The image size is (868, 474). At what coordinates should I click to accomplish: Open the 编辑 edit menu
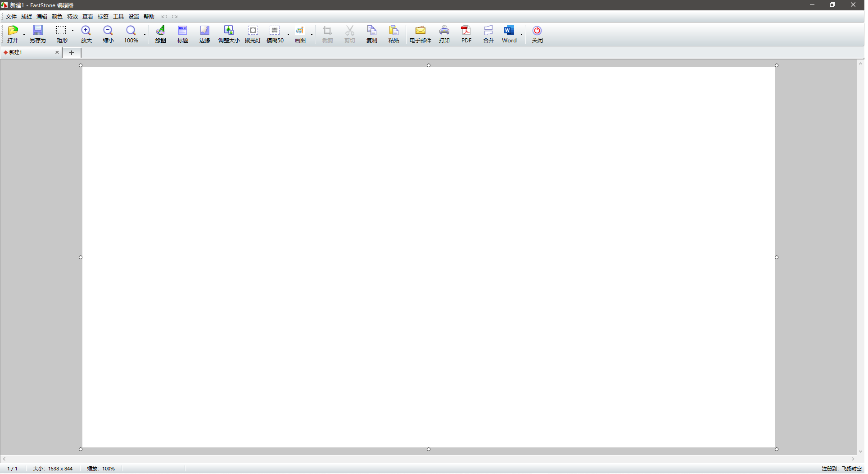pos(42,17)
